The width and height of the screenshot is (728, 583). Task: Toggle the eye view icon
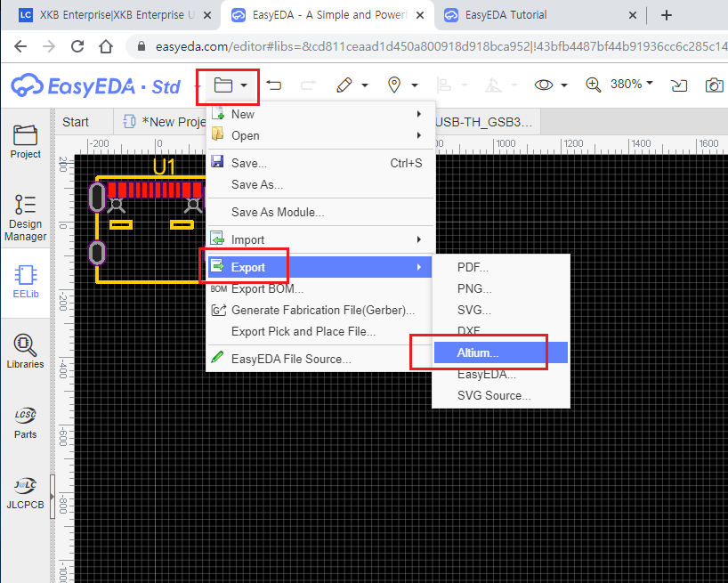tap(543, 85)
